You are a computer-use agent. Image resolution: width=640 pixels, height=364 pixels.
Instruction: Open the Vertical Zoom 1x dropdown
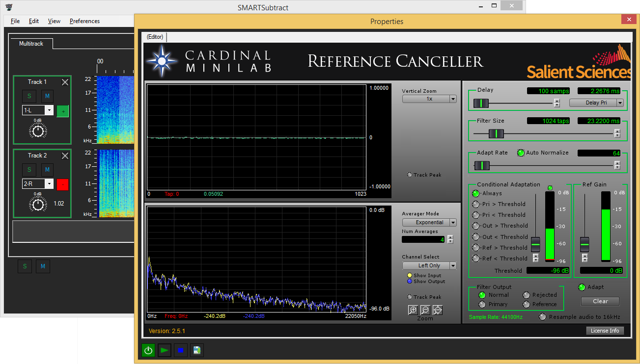[429, 99]
